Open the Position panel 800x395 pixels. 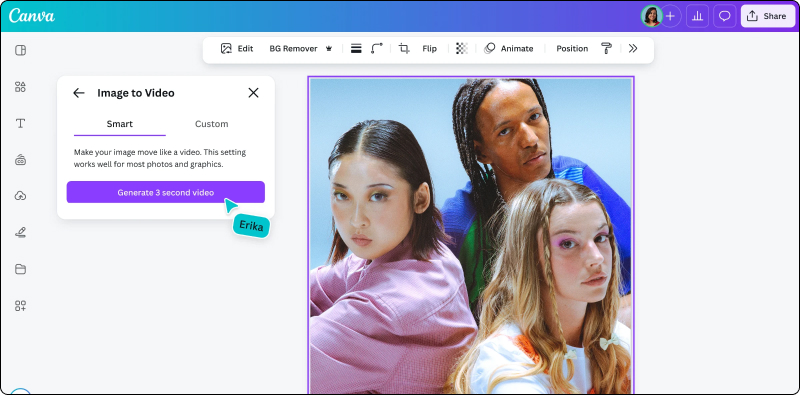(572, 48)
